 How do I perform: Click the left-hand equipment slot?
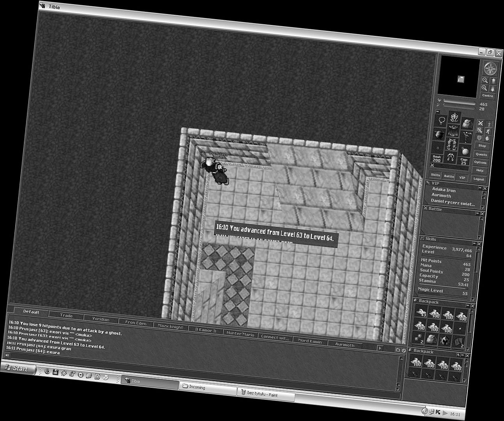point(439,134)
